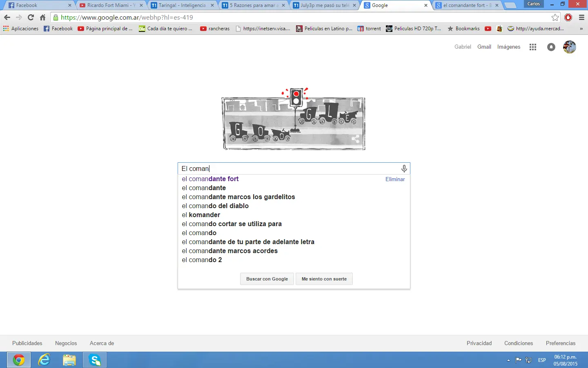Launch Internet Explorer from the taskbar
588x368 pixels.
point(44,360)
